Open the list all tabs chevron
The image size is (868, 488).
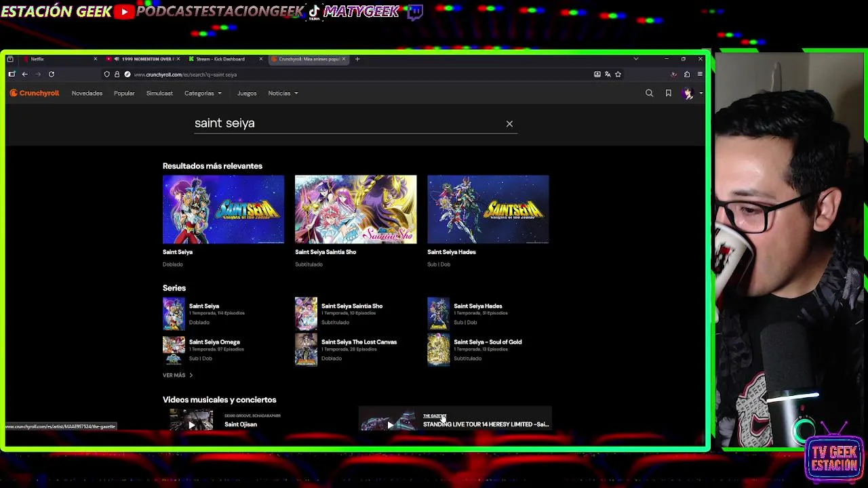click(x=635, y=59)
